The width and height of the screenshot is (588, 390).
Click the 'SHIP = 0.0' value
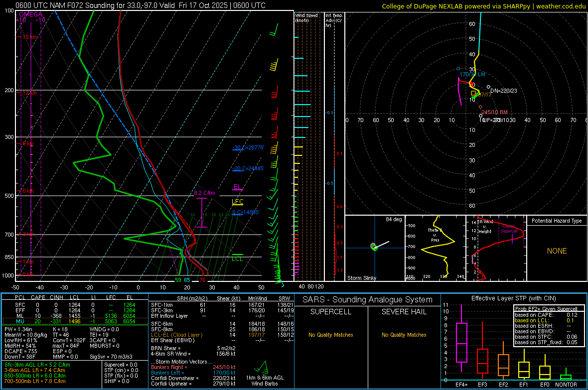point(117,382)
